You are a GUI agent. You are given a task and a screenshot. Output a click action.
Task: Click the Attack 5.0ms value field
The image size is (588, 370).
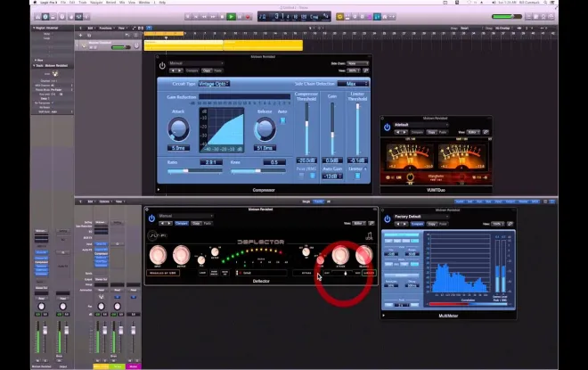click(178, 148)
